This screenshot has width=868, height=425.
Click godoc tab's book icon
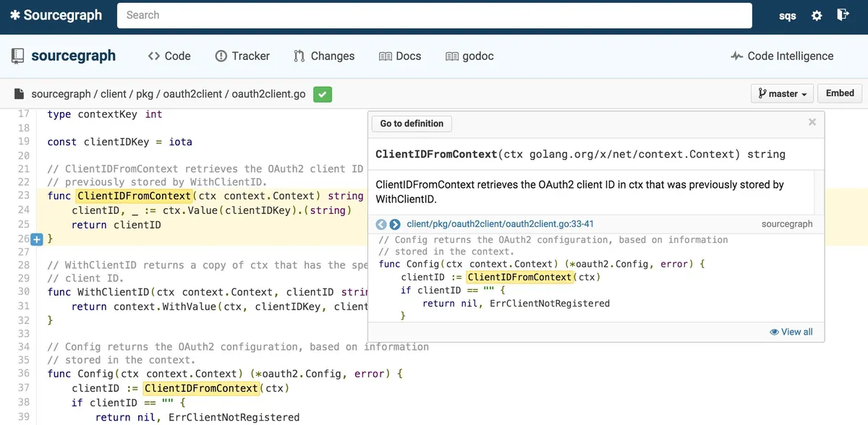pyautogui.click(x=452, y=56)
